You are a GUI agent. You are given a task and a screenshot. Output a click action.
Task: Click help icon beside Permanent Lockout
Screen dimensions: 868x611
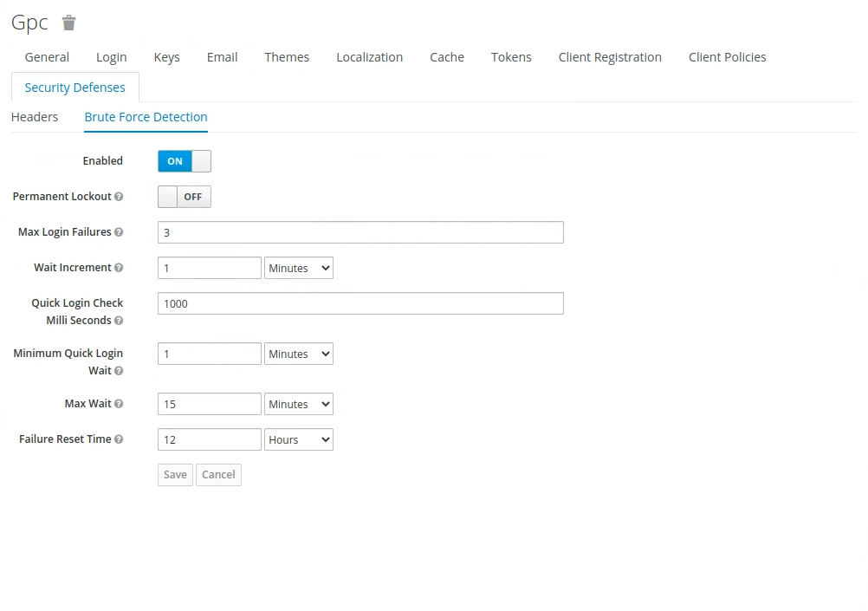click(119, 197)
